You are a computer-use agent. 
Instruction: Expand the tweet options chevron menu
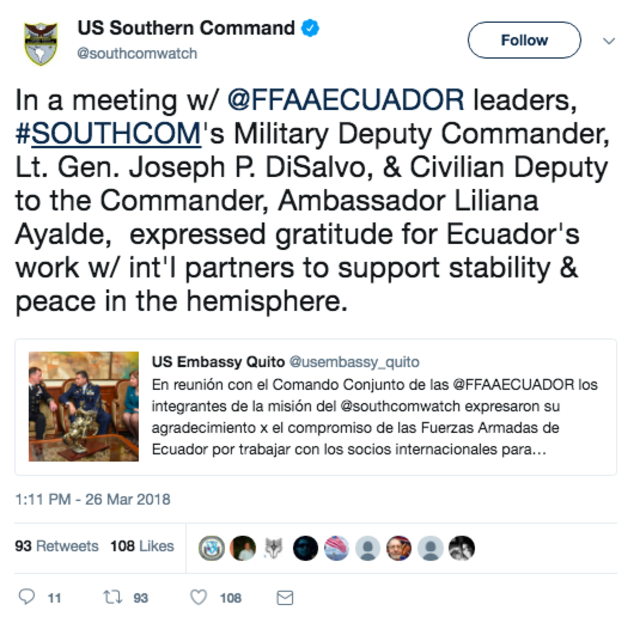tap(609, 41)
